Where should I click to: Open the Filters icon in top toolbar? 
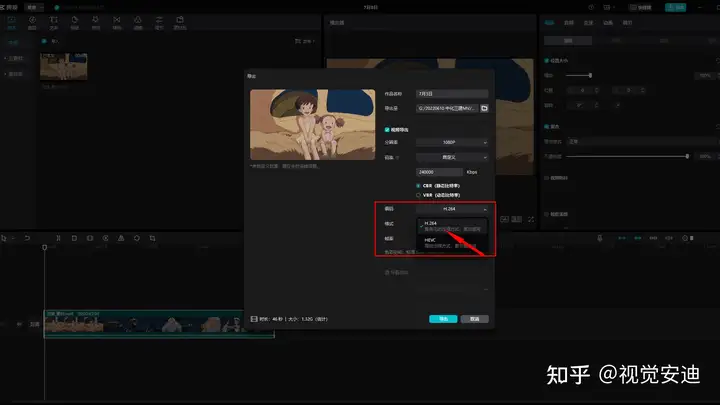[x=138, y=22]
